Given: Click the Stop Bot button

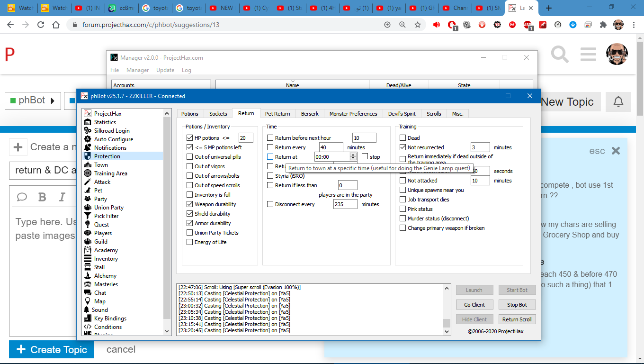Looking at the screenshot, I should (x=517, y=305).
